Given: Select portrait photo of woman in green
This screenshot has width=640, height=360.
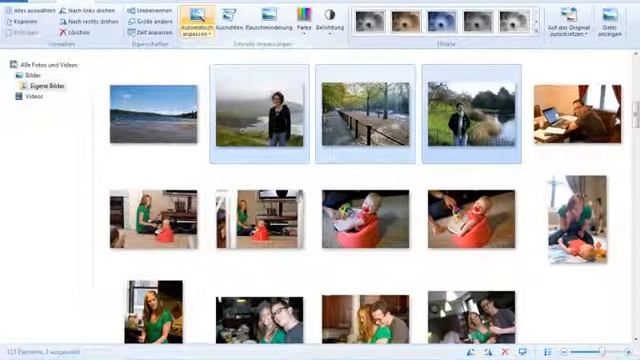Looking at the screenshot, I should 154,312.
